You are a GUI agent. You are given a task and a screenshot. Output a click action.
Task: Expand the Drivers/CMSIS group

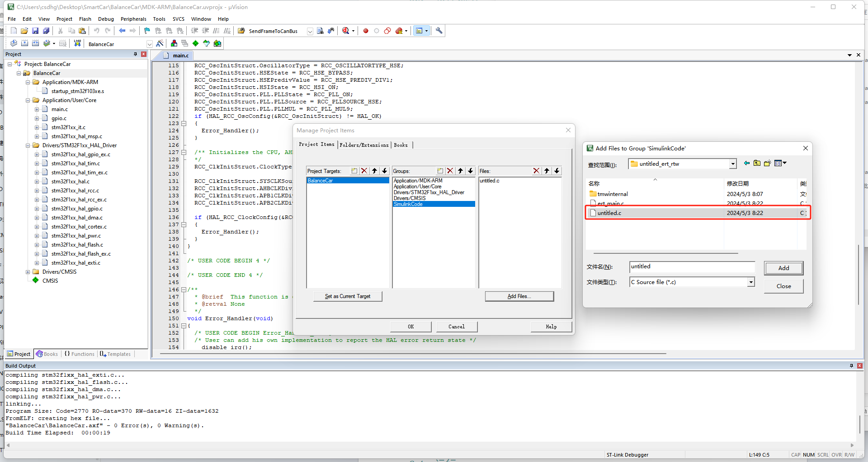pos(28,272)
